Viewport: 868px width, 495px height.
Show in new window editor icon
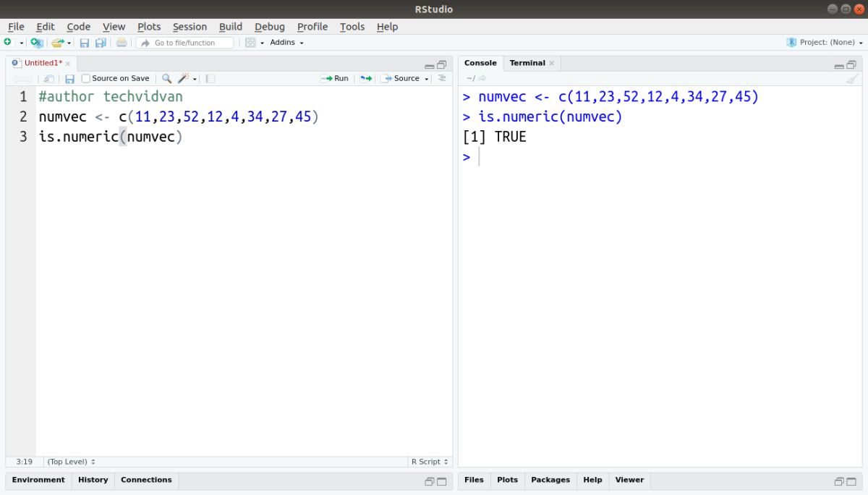[x=49, y=78]
